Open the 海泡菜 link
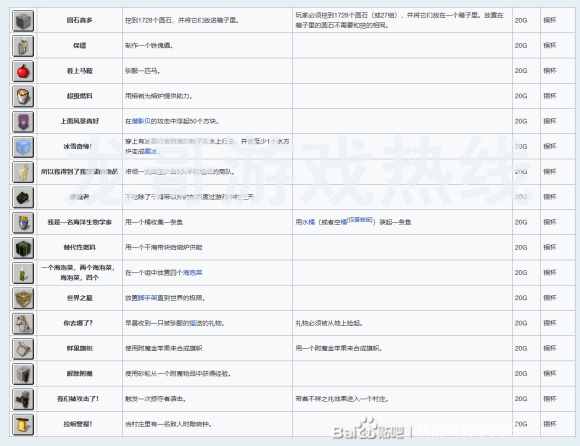This screenshot has height=446, width=580. click(x=192, y=273)
